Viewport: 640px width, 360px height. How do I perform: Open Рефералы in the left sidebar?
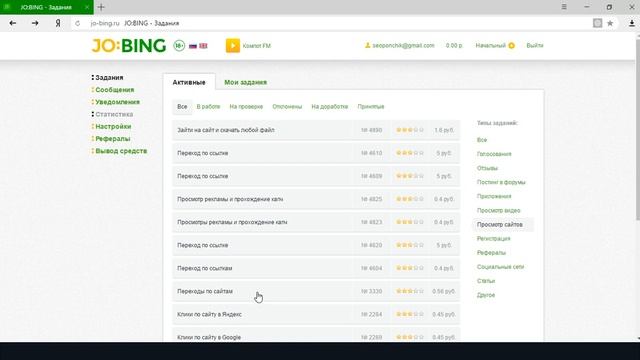click(112, 139)
